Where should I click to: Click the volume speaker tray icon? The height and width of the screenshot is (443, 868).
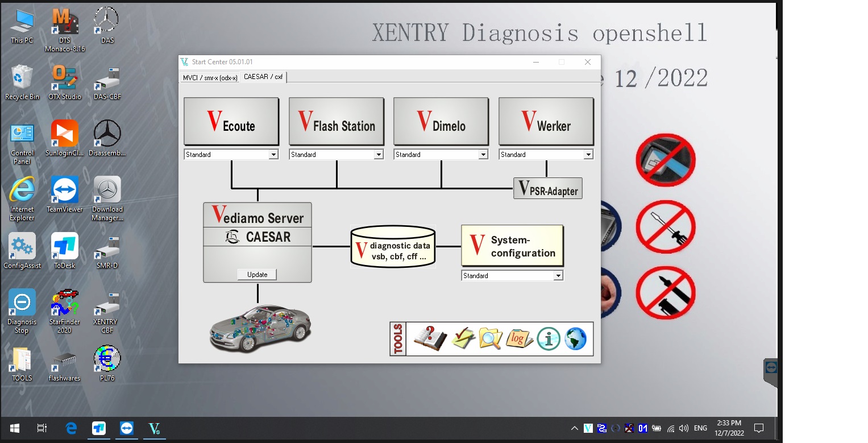684,428
